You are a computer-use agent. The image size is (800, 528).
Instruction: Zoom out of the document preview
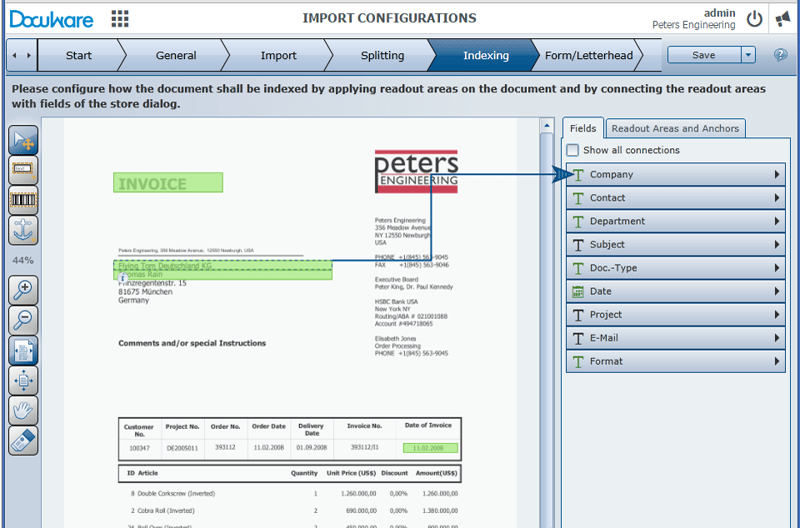(x=23, y=320)
